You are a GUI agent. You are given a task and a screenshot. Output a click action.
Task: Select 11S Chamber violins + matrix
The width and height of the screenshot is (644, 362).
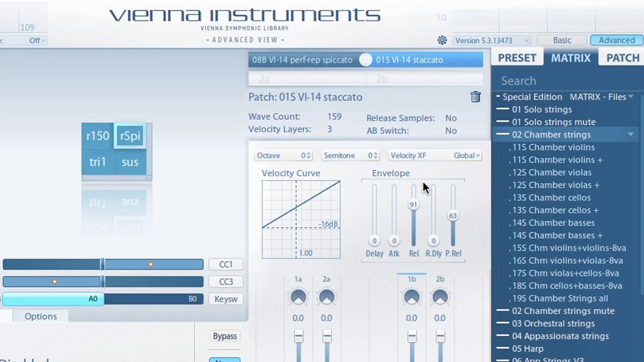pos(557,160)
